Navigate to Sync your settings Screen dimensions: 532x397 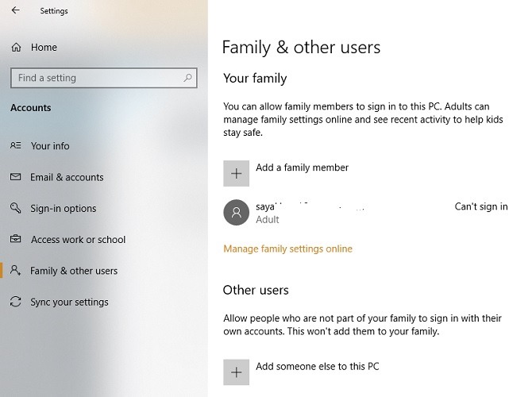tap(69, 302)
